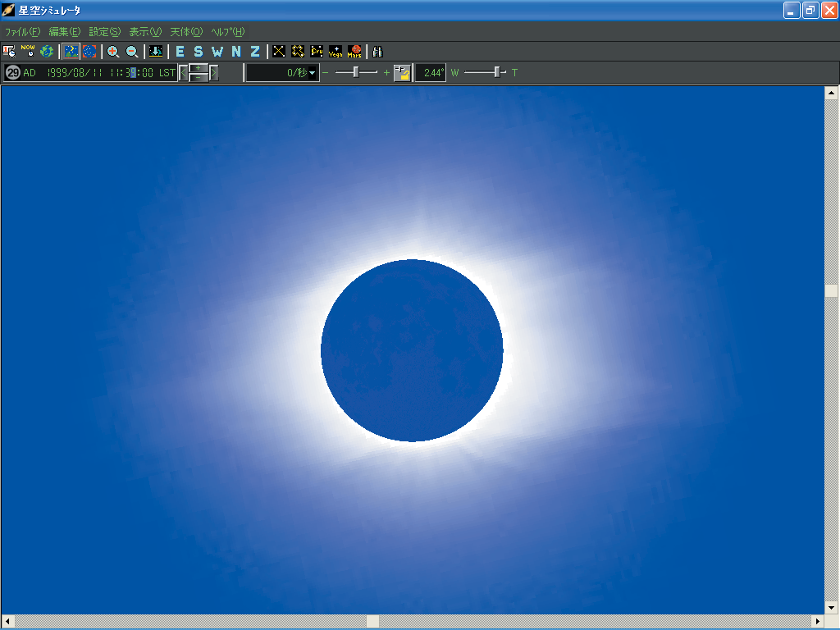840x630 pixels.
Task: Click the T tele label
Action: [515, 72]
